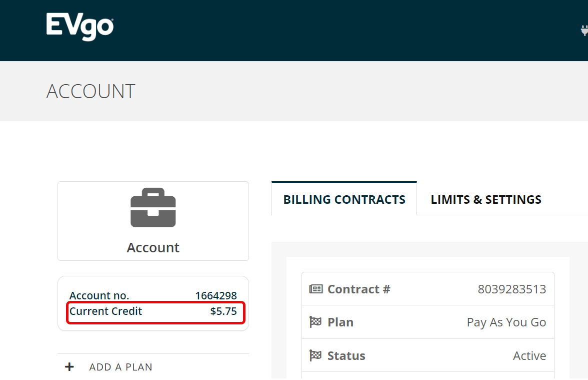Image resolution: width=588 pixels, height=380 pixels.
Task: Click the highlighted Current Credit row
Action: (155, 311)
